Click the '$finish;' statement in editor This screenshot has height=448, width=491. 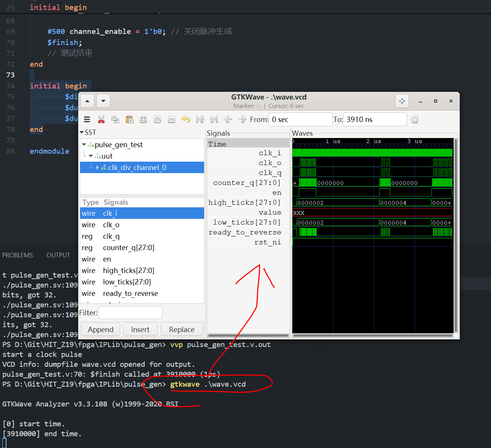64,42
